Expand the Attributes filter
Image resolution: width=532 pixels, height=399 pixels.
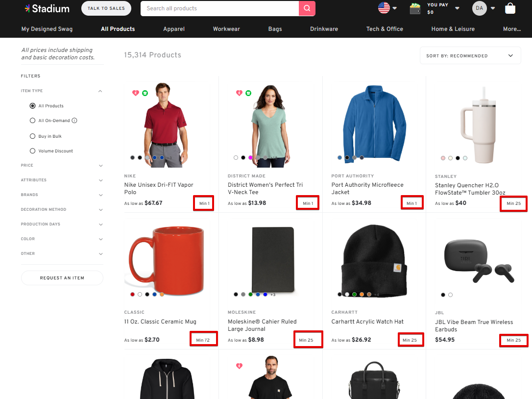pyautogui.click(x=101, y=180)
